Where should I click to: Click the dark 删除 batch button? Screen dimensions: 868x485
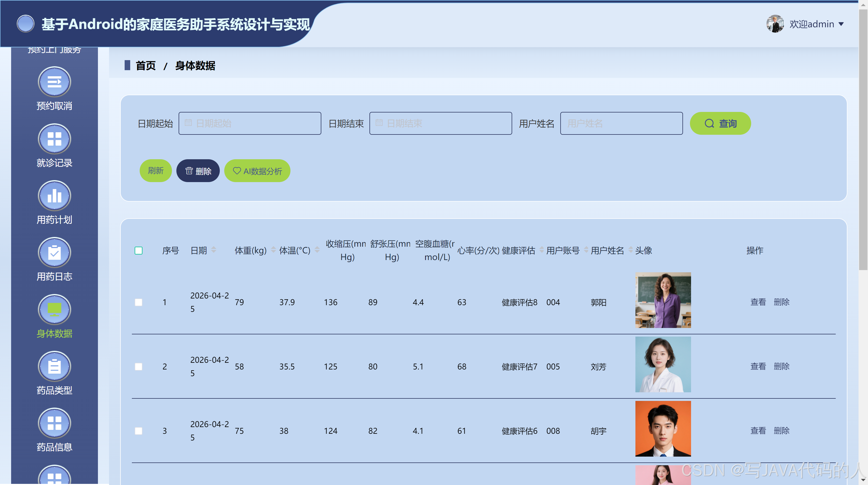pos(198,171)
